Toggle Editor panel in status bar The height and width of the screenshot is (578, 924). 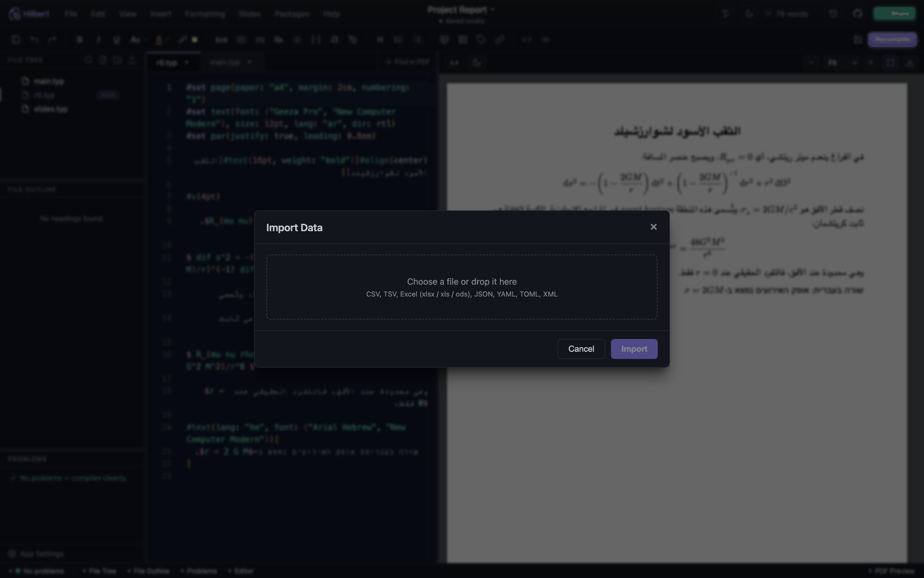241,571
